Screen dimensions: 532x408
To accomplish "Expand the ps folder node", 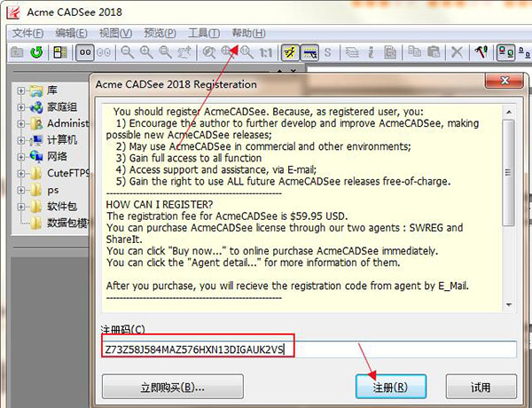I will (x=20, y=190).
